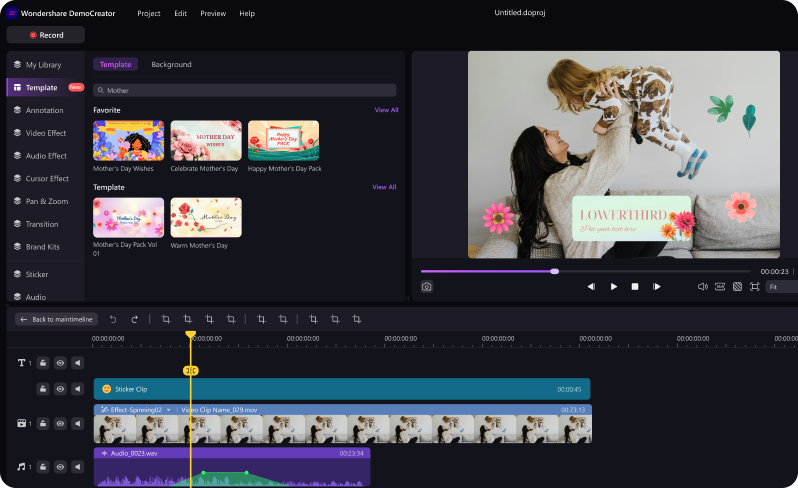The width and height of the screenshot is (798, 488).
Task: Click the snapshot camera icon below preview
Action: pos(427,287)
